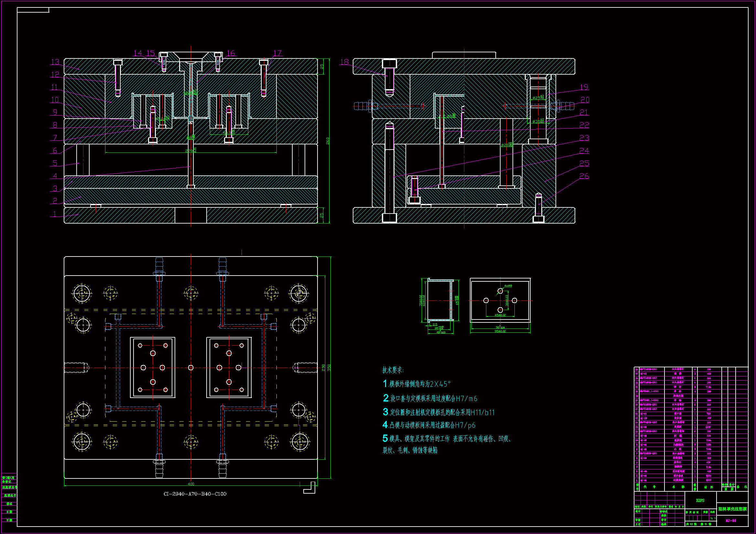Click part callout number 20
Screen dimensions: 756x534
point(585,100)
